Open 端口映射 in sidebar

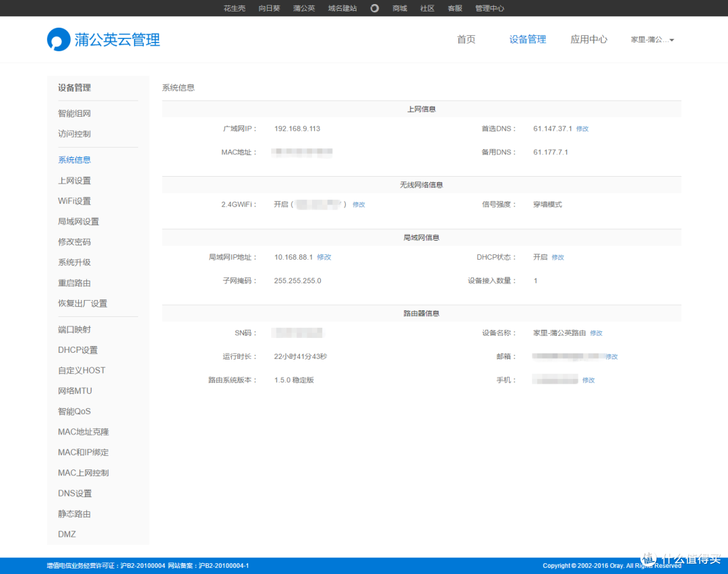pyautogui.click(x=74, y=330)
